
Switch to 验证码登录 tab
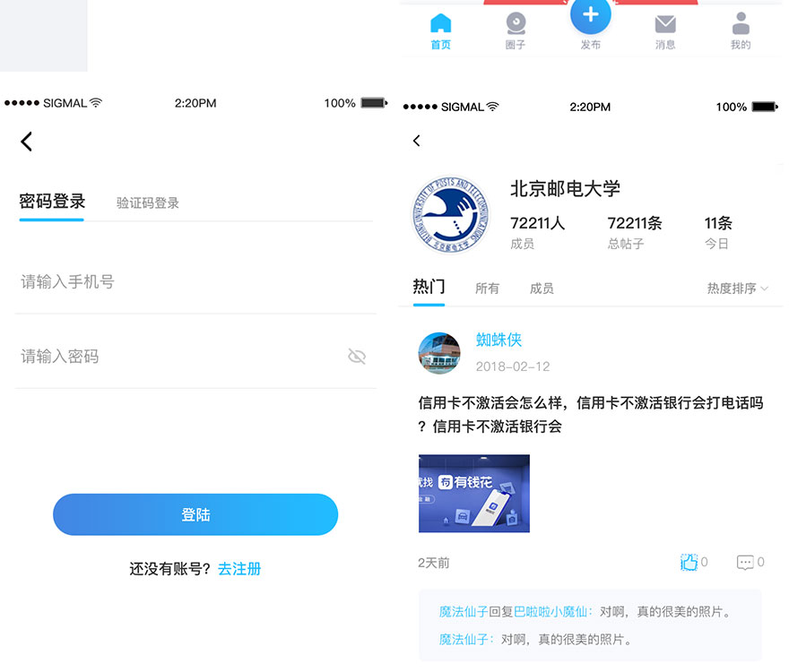click(148, 202)
